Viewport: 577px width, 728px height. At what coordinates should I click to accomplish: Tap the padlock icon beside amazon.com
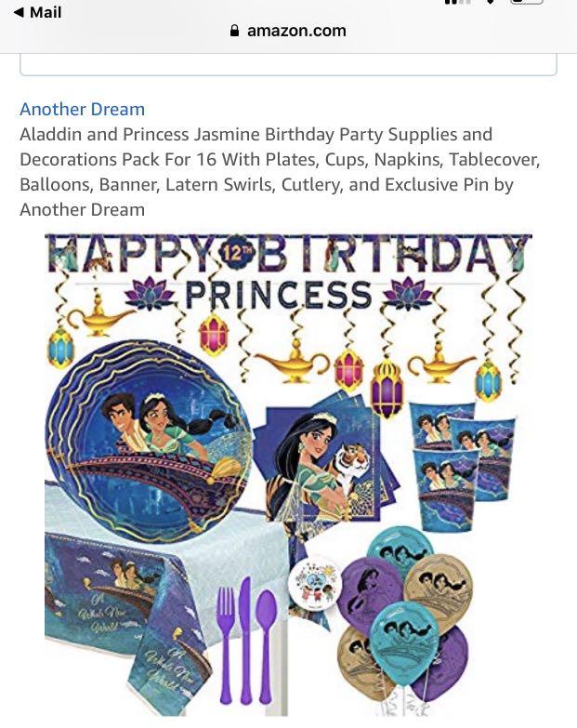pos(235,31)
